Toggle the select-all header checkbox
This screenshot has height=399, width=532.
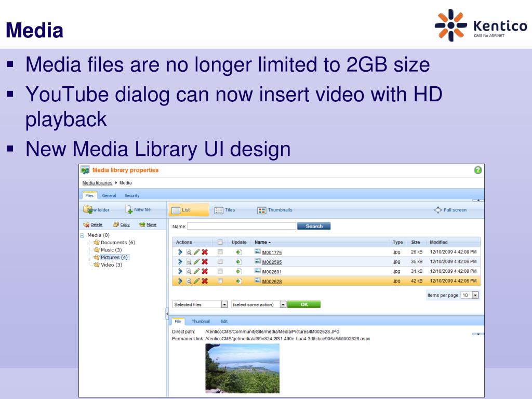[x=220, y=242]
